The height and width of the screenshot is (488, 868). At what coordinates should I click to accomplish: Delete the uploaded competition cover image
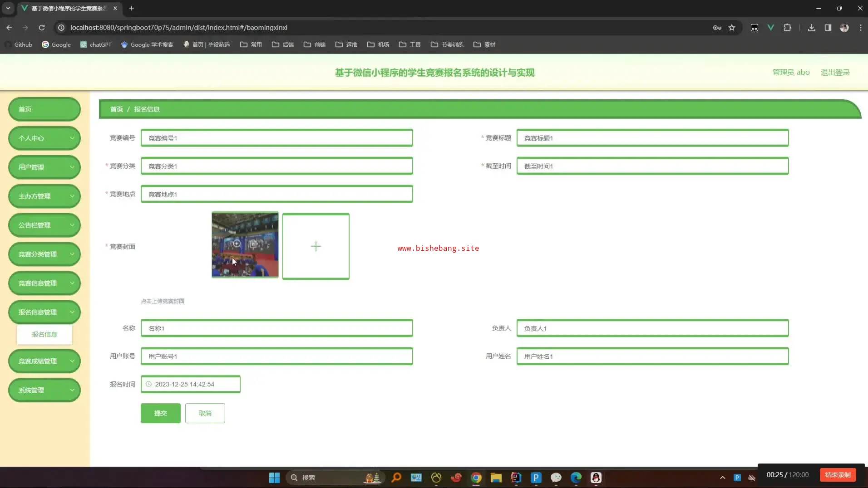(253, 244)
